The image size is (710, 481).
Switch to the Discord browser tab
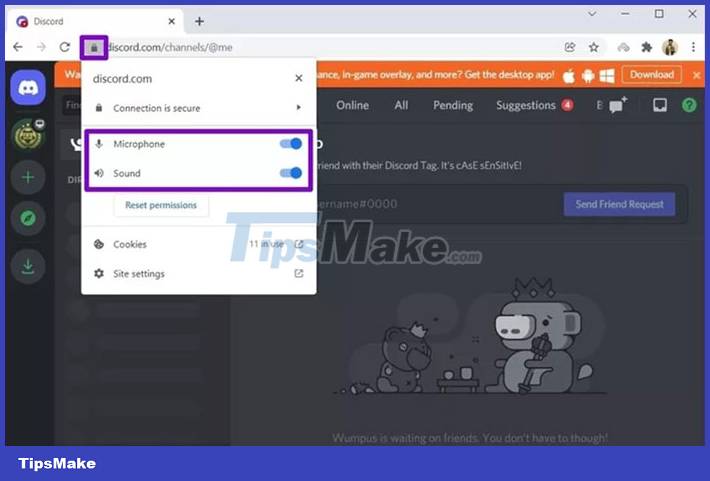coord(95,21)
